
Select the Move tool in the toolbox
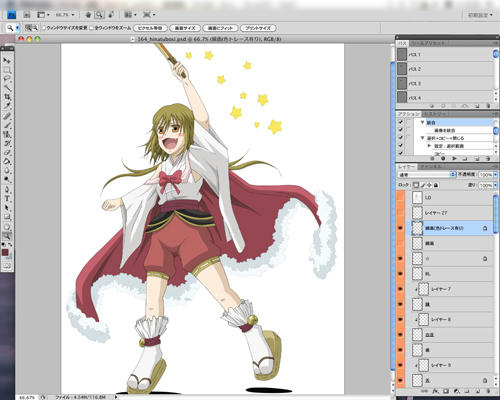[7, 60]
